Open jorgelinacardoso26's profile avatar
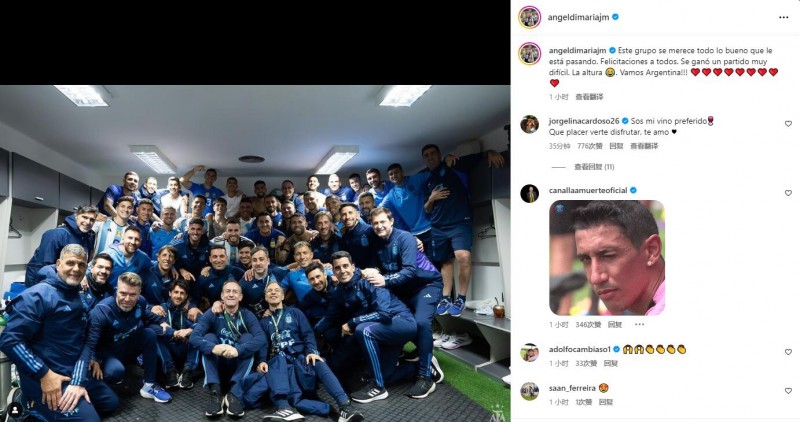Screen dimensions: 800x422 tap(530, 125)
